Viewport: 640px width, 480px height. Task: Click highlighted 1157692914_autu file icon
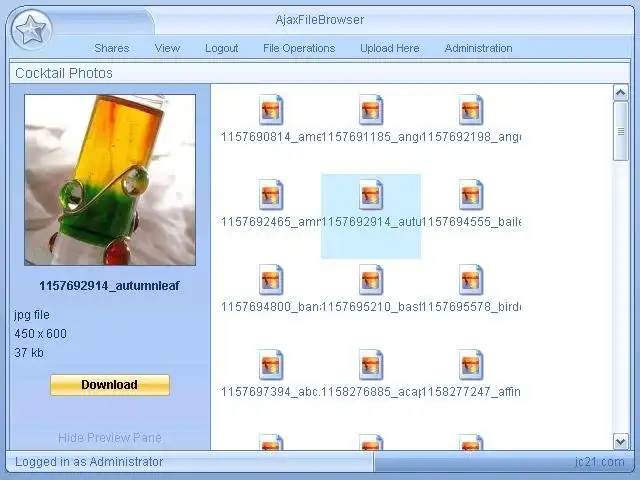coord(371,195)
